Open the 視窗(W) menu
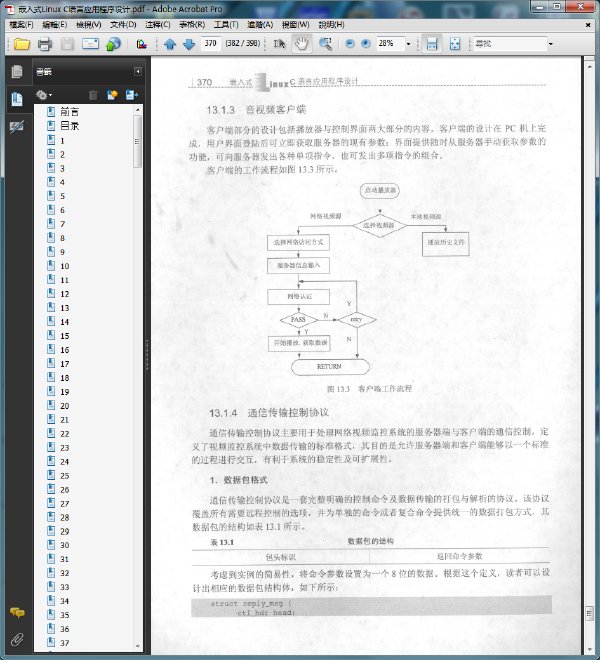Viewport: 600px width, 660px height. click(296, 25)
